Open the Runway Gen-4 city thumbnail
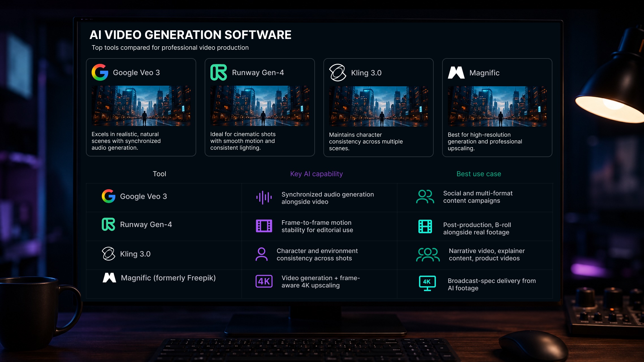This screenshot has height=362, width=644. coord(260,106)
